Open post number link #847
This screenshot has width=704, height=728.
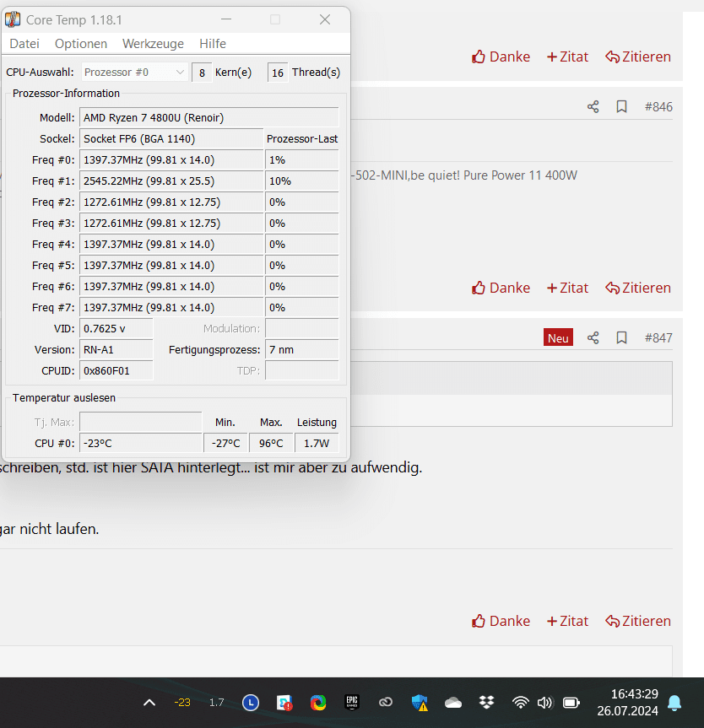(658, 337)
